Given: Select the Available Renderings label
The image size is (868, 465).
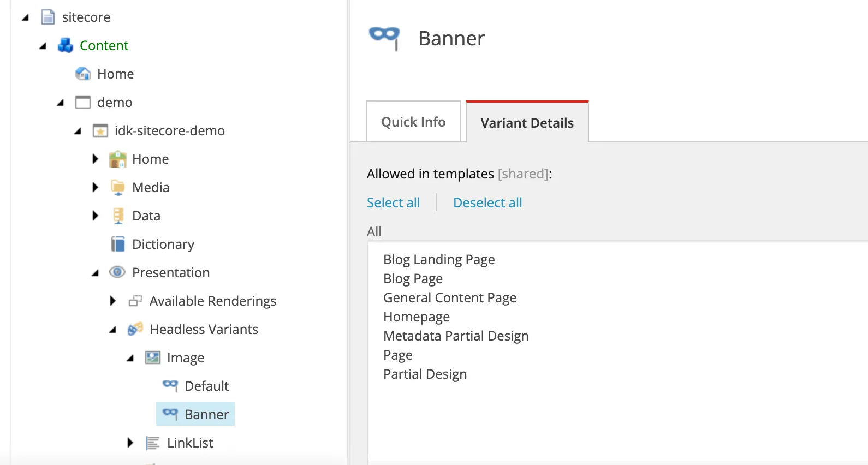Looking at the screenshot, I should [213, 301].
